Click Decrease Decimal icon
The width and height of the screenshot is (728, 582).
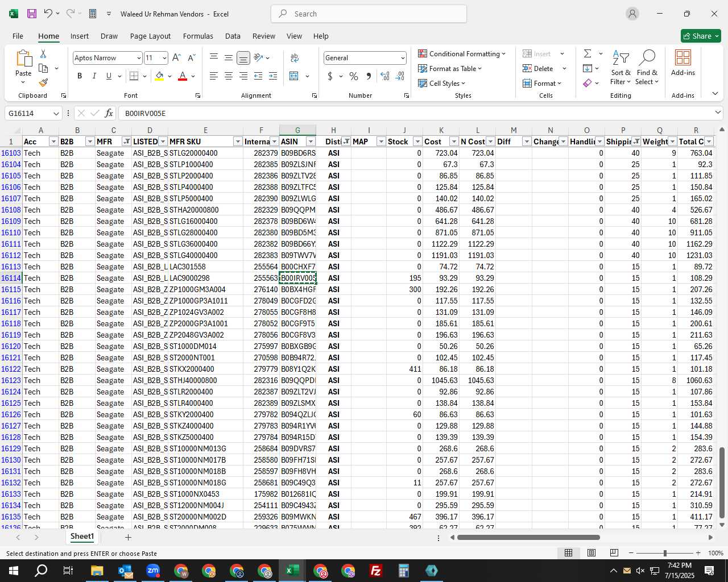400,76
